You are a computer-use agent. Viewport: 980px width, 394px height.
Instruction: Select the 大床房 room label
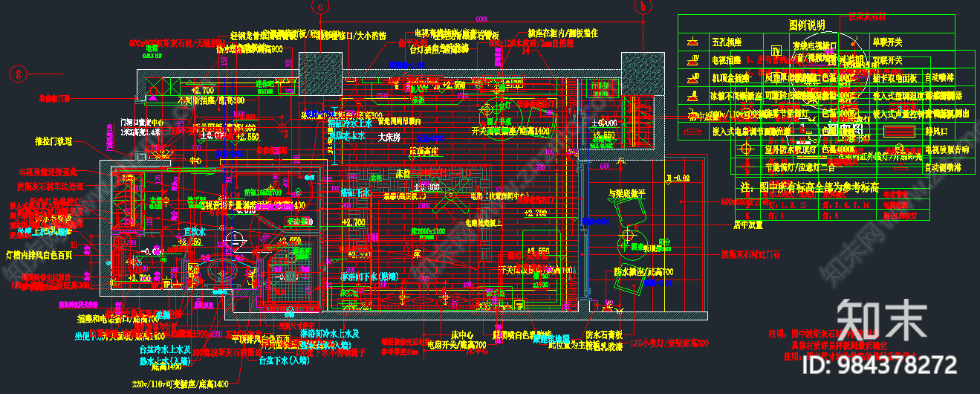389,138
